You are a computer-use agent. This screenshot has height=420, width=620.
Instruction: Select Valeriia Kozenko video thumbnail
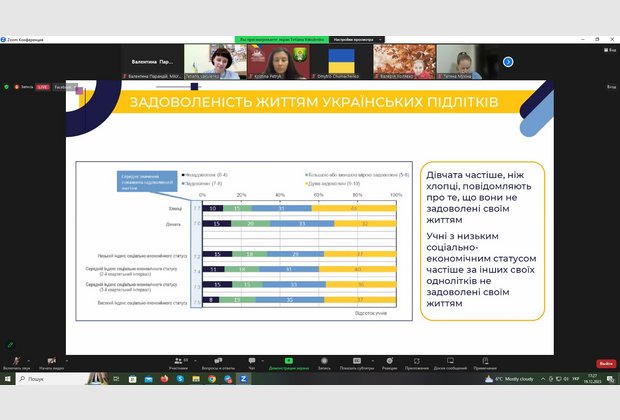[405, 62]
